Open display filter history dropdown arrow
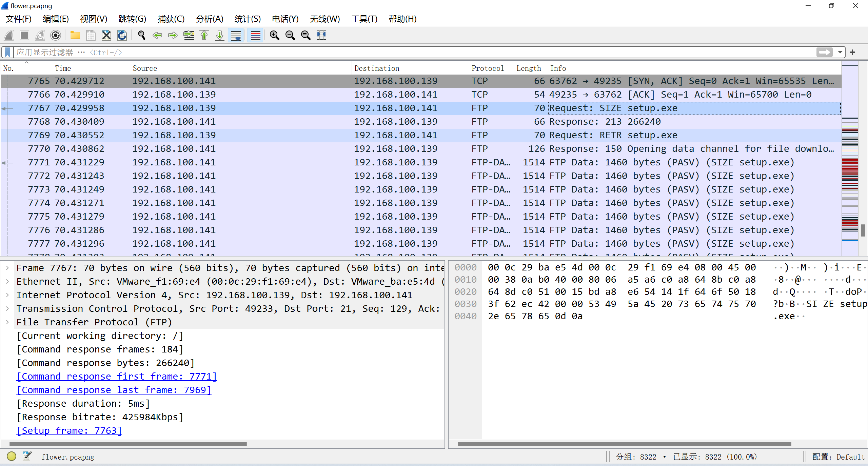This screenshot has width=868, height=466. (840, 52)
